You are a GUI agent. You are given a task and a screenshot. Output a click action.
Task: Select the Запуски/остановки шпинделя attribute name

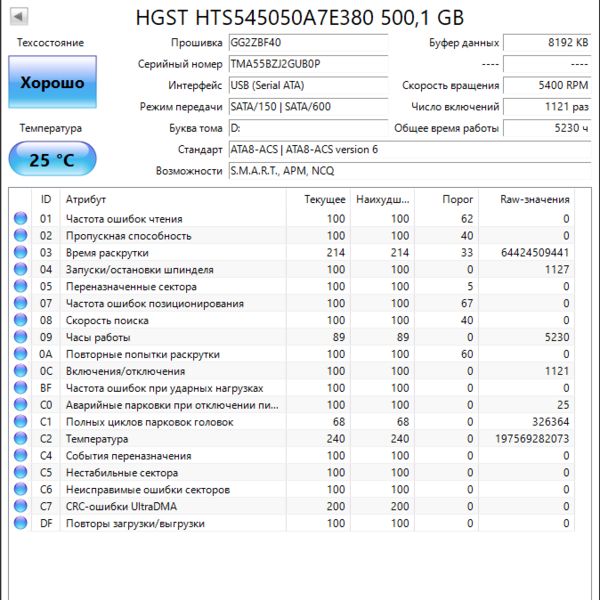(x=140, y=270)
